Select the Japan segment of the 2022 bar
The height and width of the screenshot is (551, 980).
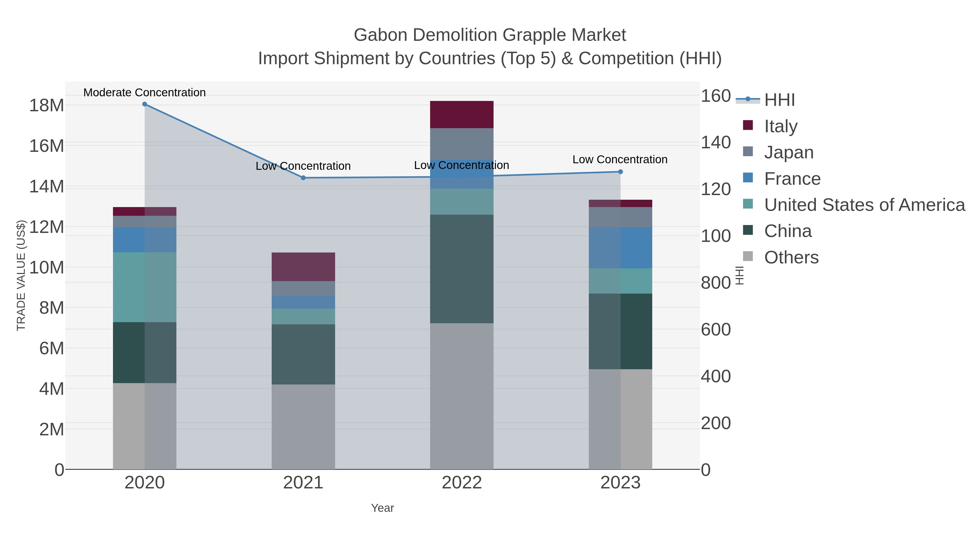(462, 144)
